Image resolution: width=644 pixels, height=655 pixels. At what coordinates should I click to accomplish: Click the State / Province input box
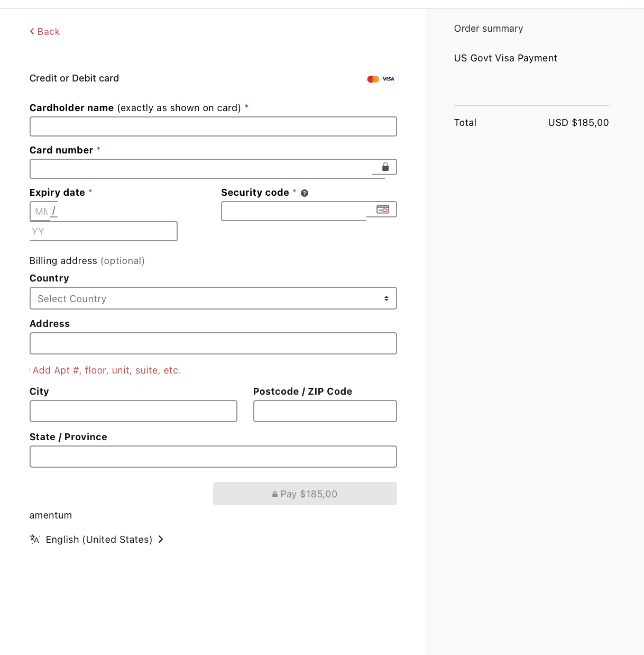(213, 457)
